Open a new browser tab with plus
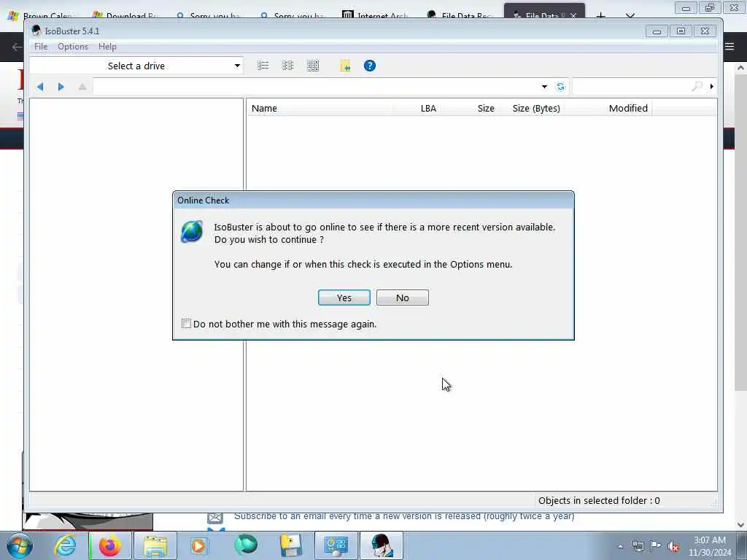Screen dimensions: 747x560 [600, 15]
